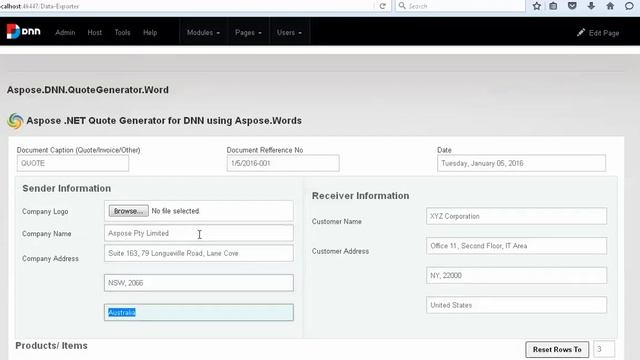Image resolution: width=640 pixels, height=360 pixels.
Task: Open the Host menu
Action: coord(95,32)
